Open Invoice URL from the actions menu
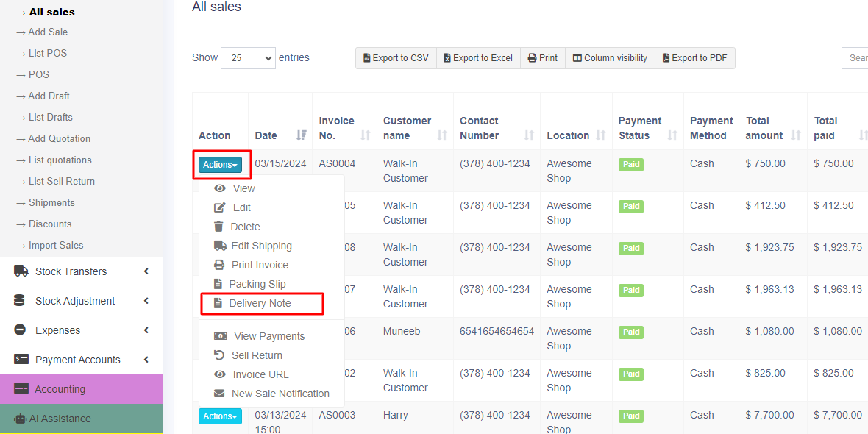This screenshot has width=868, height=434. point(260,374)
